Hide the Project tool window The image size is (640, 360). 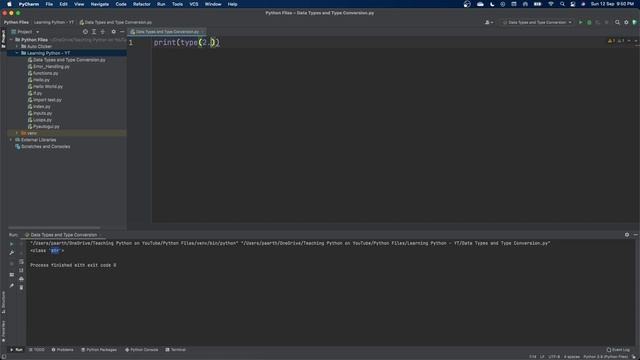coord(122,32)
